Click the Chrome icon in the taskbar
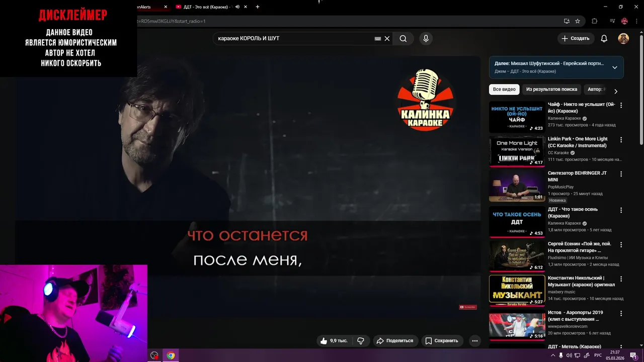 click(171, 355)
